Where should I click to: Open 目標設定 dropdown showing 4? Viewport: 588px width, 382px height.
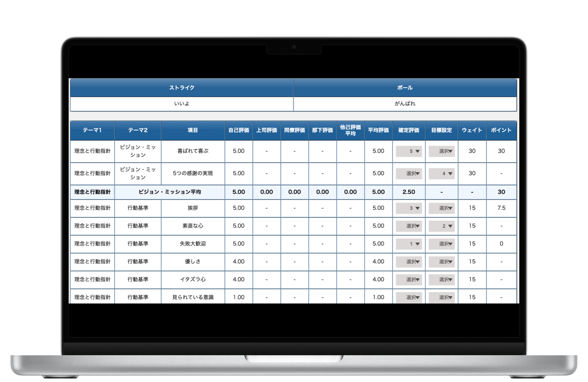441,174
